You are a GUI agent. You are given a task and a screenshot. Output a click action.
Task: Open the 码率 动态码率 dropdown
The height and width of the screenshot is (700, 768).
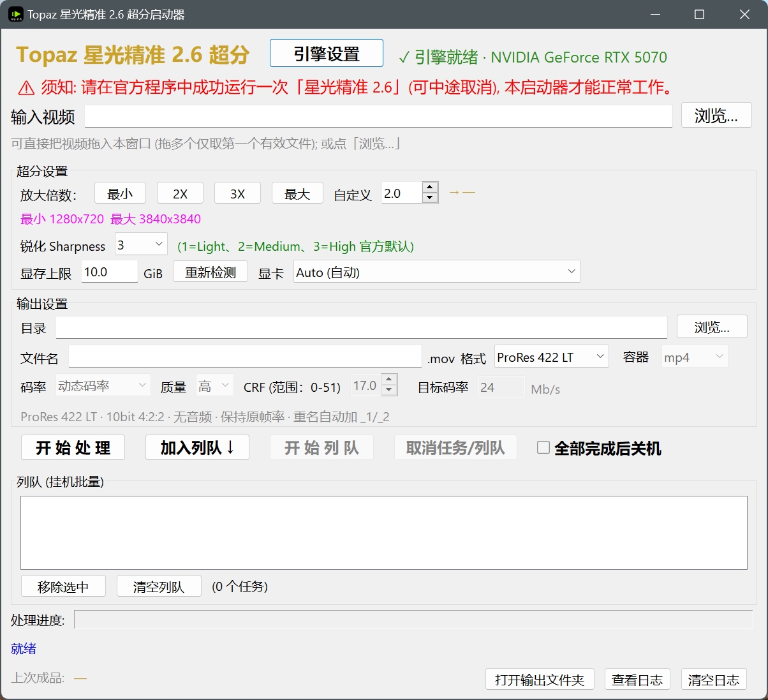(x=103, y=385)
